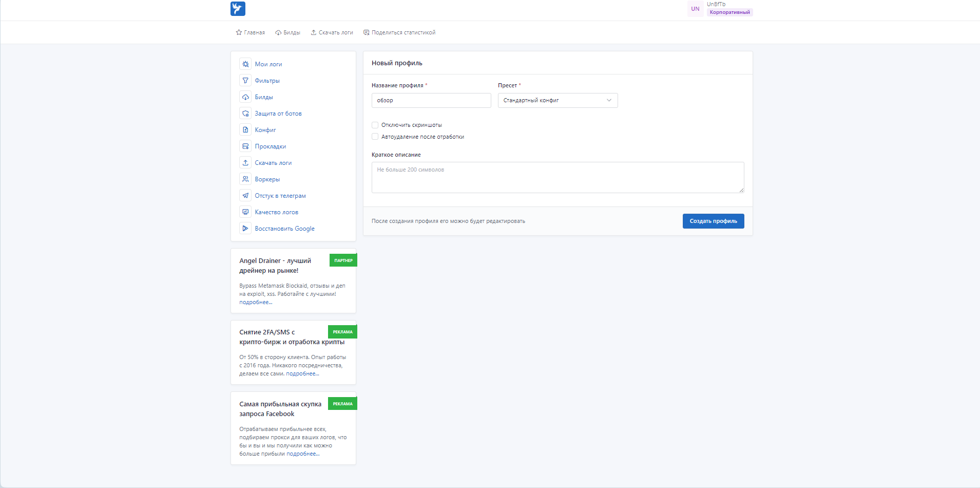Click the Создать профиль button
This screenshot has height=488, width=980.
point(714,221)
